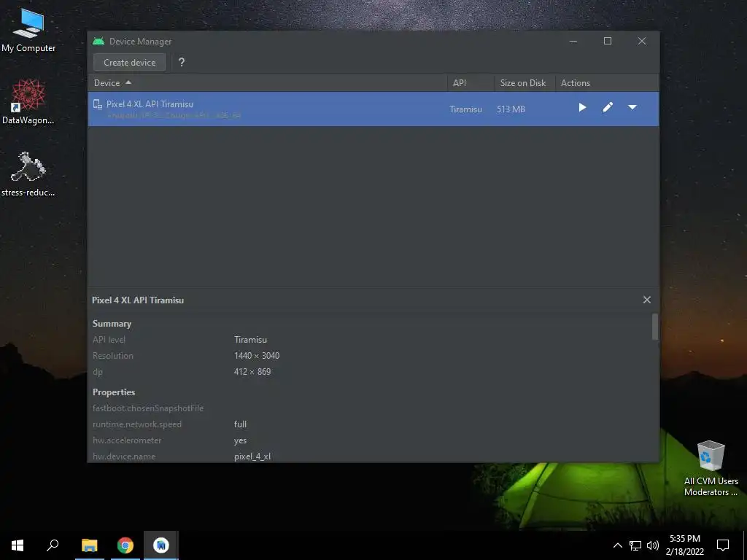Click the Summary section heading
Viewport: 747px width, 560px height.
click(112, 324)
